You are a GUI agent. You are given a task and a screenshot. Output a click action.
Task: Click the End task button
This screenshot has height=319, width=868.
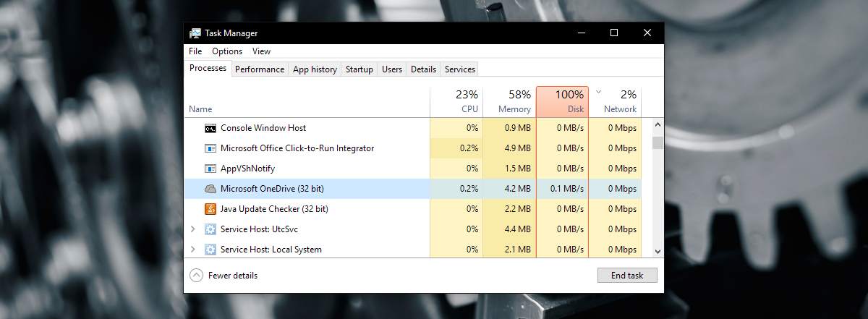click(x=627, y=276)
